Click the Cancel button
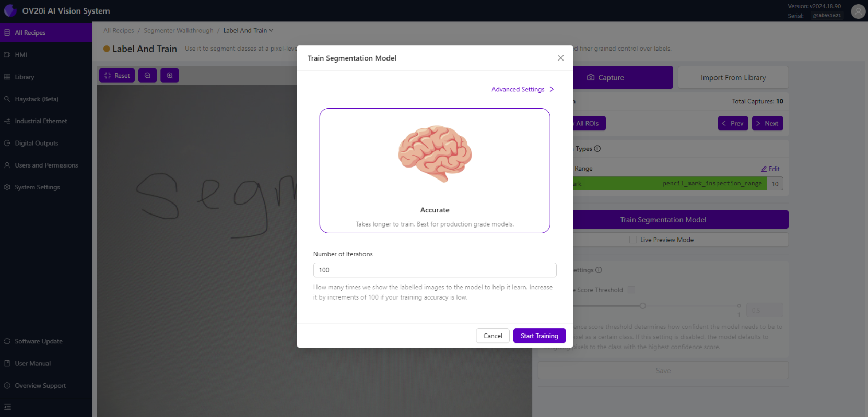The image size is (868, 417). [x=492, y=336]
